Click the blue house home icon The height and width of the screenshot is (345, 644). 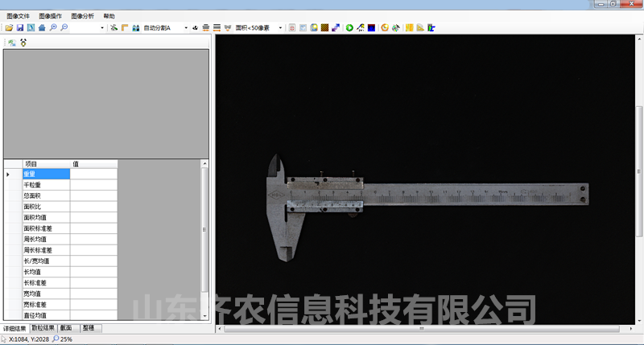[42, 27]
